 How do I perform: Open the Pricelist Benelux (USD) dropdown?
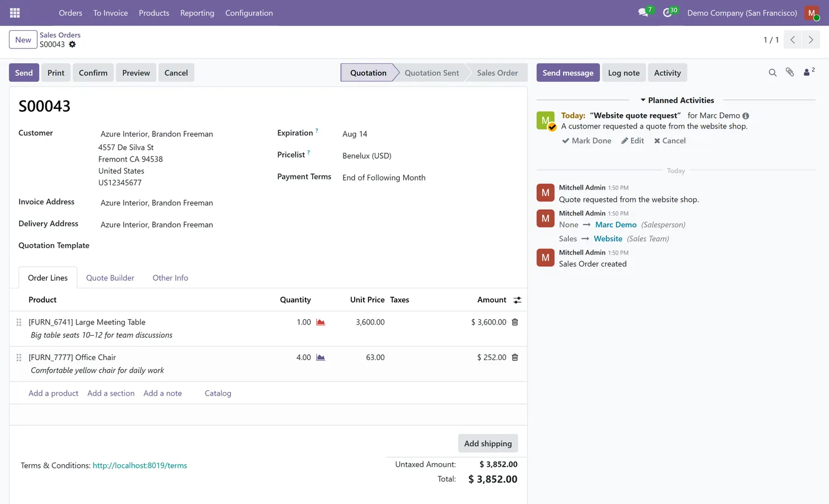click(429, 156)
